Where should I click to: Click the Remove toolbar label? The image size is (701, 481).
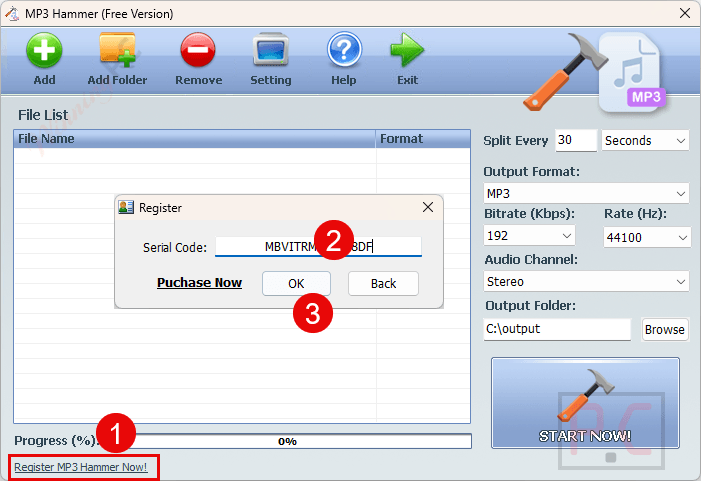198,80
